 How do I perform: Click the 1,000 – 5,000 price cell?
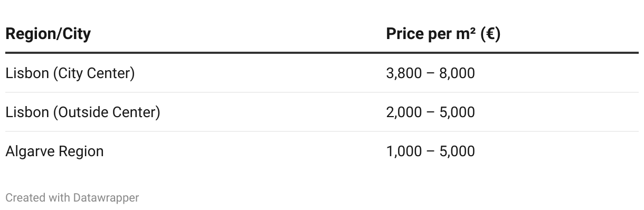(430, 151)
